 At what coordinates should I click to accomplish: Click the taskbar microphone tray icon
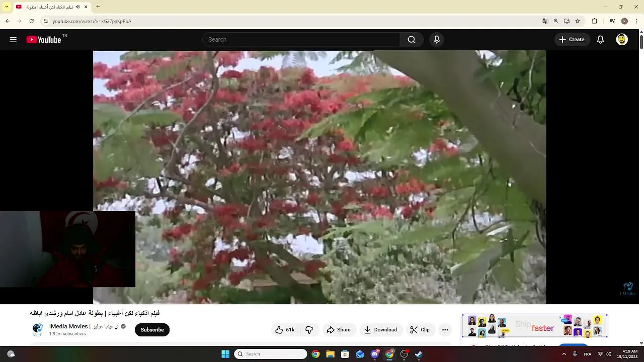pyautogui.click(x=575, y=354)
